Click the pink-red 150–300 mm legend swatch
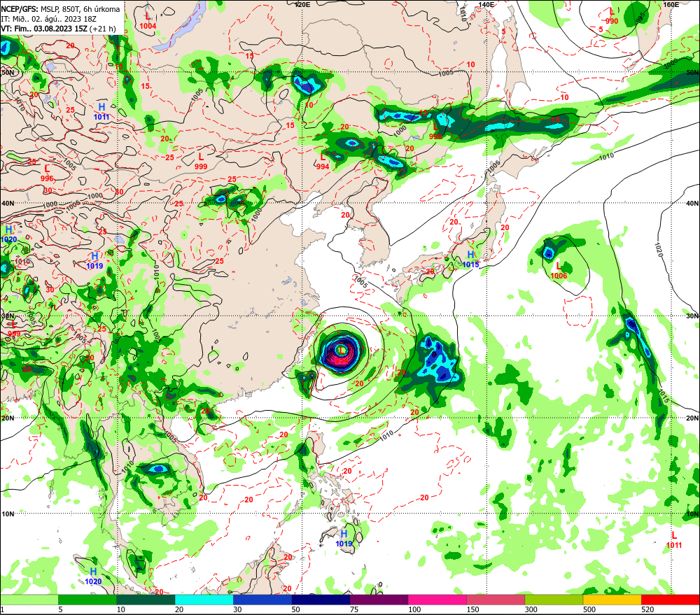Viewport: 700px width, 615px height. tap(496, 600)
